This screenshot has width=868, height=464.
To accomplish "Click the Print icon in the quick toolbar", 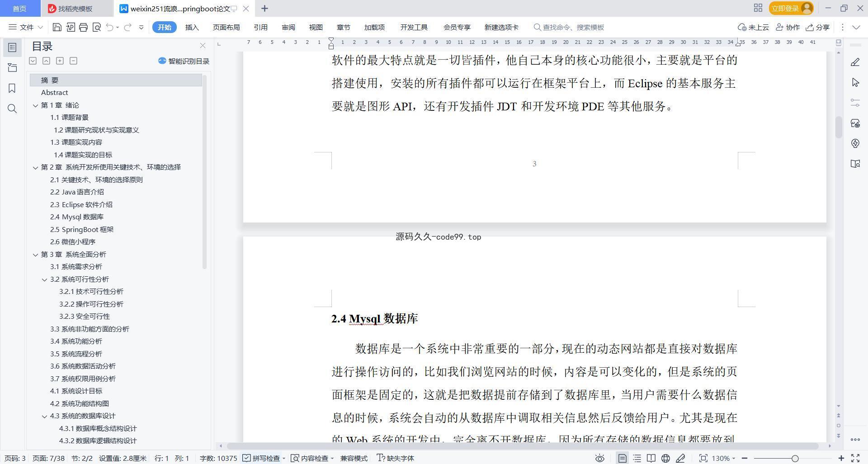I will point(83,27).
